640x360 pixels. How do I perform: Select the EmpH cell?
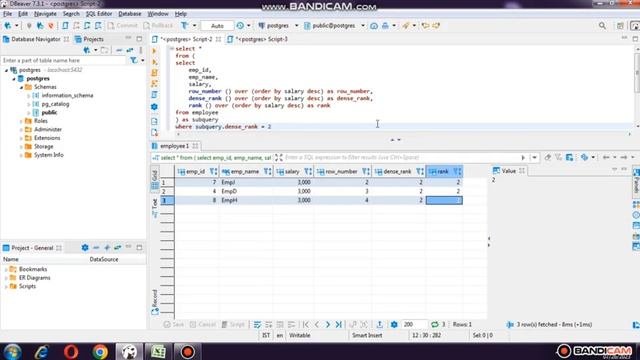[x=246, y=200]
